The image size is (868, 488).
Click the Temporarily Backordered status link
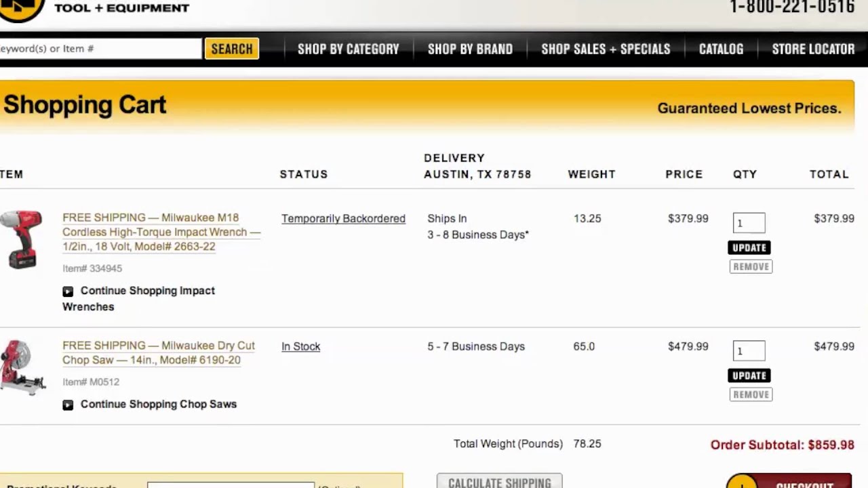pyautogui.click(x=343, y=218)
